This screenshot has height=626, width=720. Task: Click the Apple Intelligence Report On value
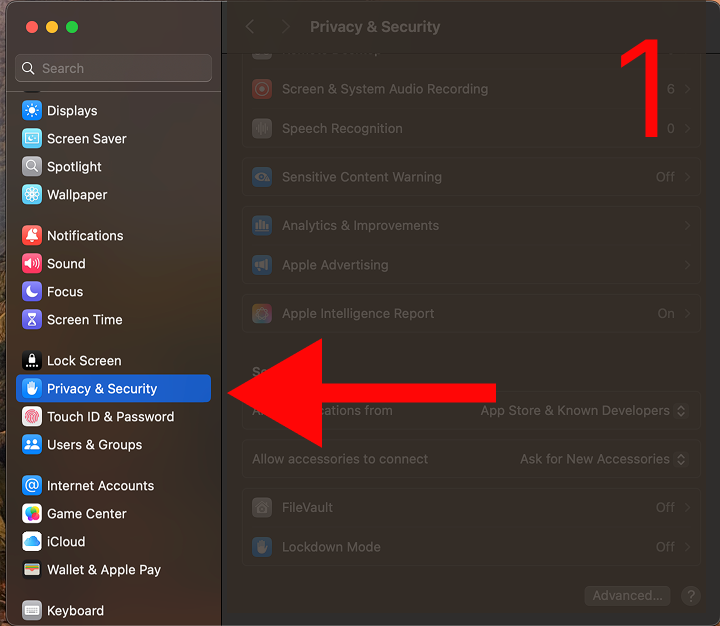pyautogui.click(x=666, y=314)
